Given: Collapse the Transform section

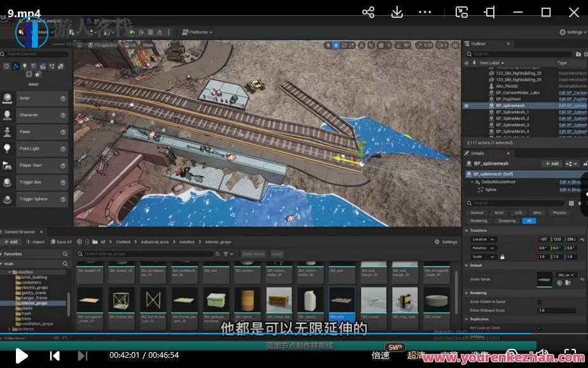Looking at the screenshot, I should [x=466, y=230].
